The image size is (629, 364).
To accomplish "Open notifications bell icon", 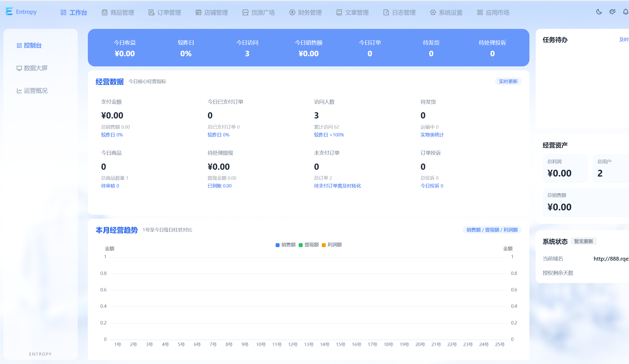I will pyautogui.click(x=626, y=12).
